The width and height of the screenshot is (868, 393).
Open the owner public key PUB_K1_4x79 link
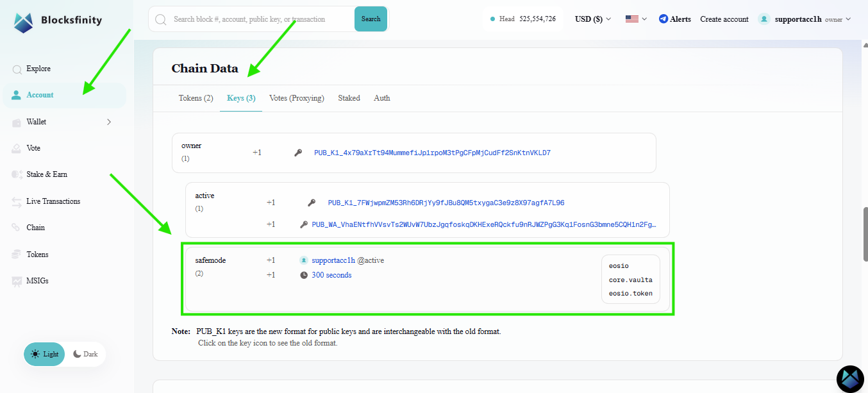[x=432, y=153]
